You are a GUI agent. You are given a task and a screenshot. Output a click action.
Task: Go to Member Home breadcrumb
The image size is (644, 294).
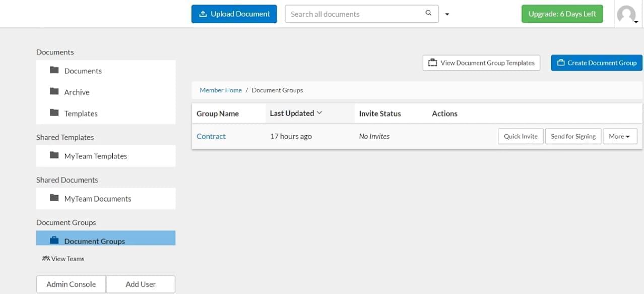pos(221,90)
